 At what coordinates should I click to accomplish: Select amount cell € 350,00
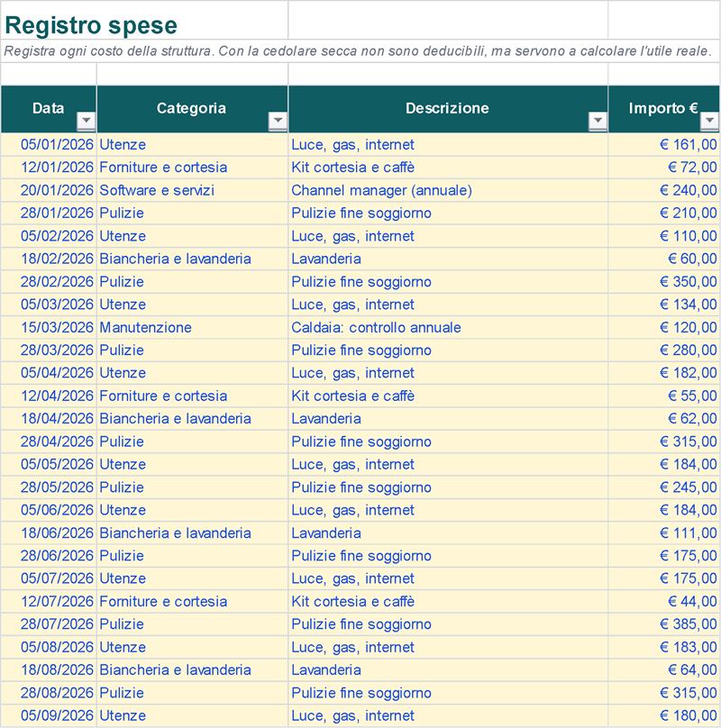pyautogui.click(x=664, y=281)
